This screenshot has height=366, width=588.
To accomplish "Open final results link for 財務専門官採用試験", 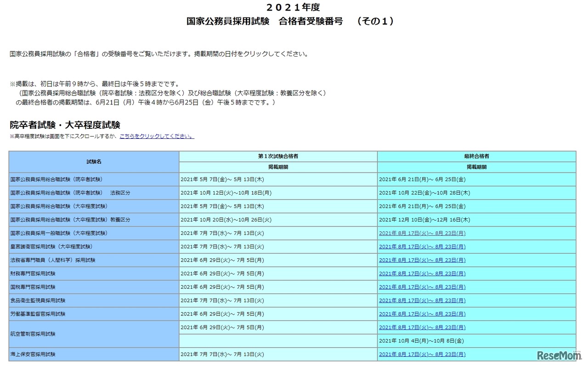I will point(422,274).
